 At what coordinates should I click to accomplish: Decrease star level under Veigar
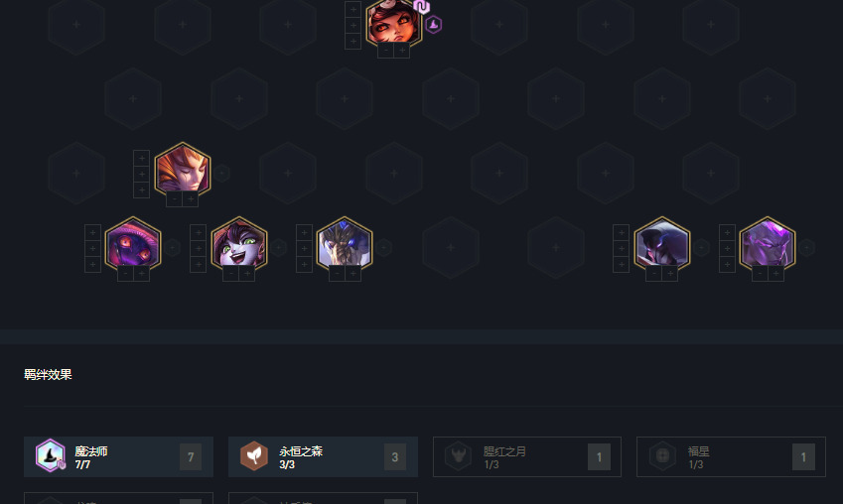pyautogui.click(x=125, y=274)
